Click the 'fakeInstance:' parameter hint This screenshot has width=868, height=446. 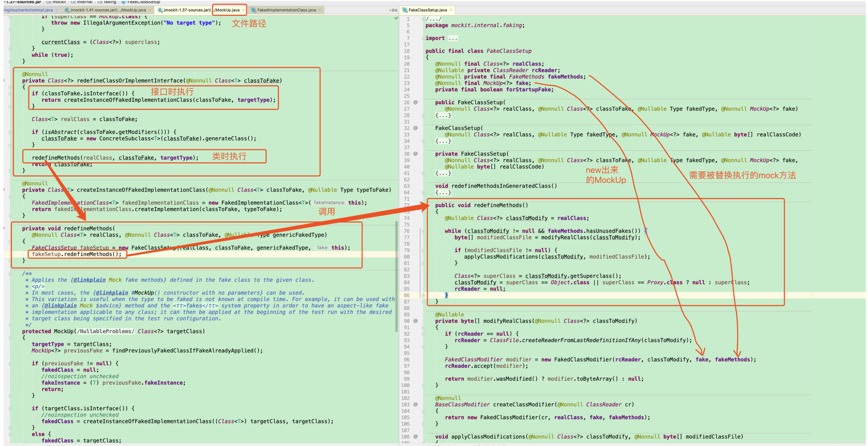tap(329, 203)
